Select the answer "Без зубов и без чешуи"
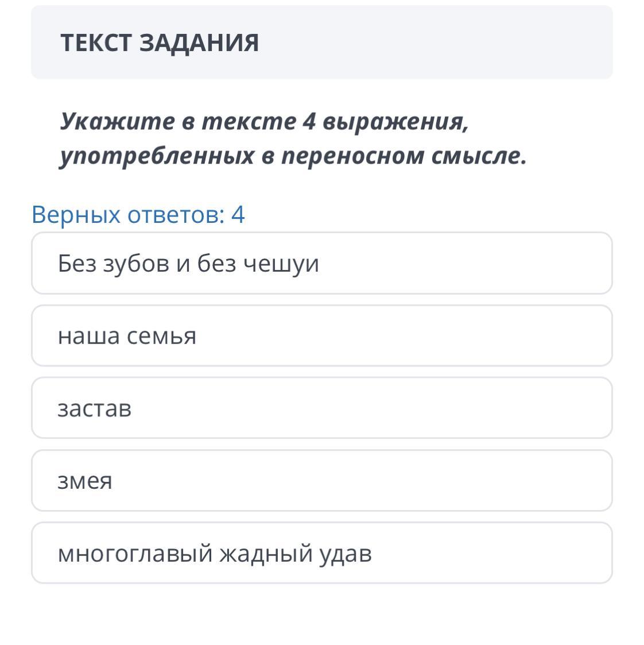This screenshot has height=645, width=644. [321, 264]
